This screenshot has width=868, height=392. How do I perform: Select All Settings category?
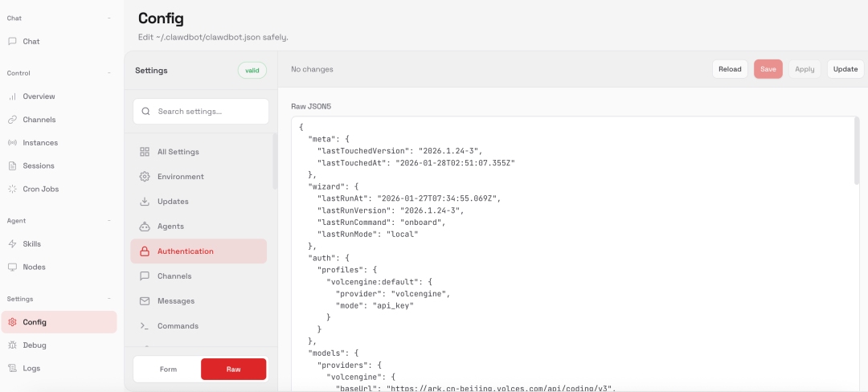pyautogui.click(x=199, y=152)
